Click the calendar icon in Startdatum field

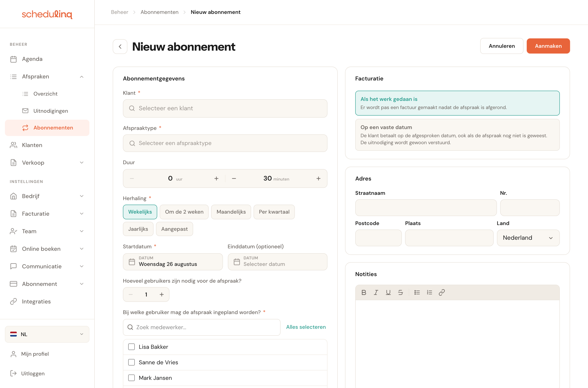click(x=132, y=262)
